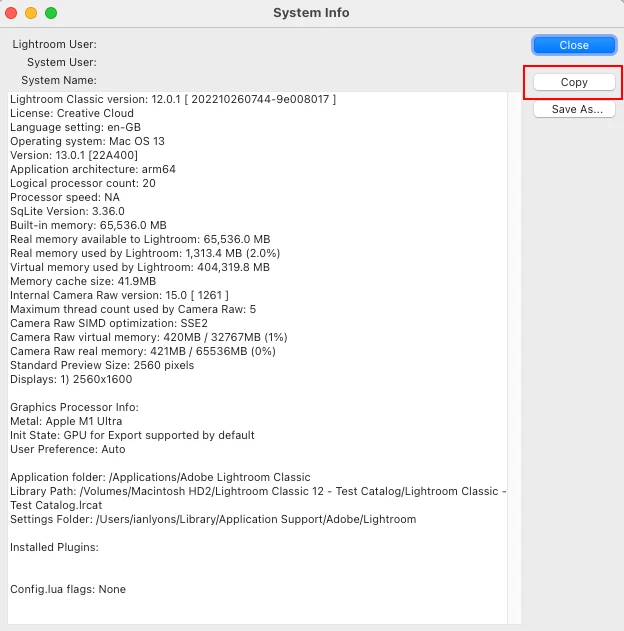Select the Operating system: Mac OS 13 line

(87, 141)
